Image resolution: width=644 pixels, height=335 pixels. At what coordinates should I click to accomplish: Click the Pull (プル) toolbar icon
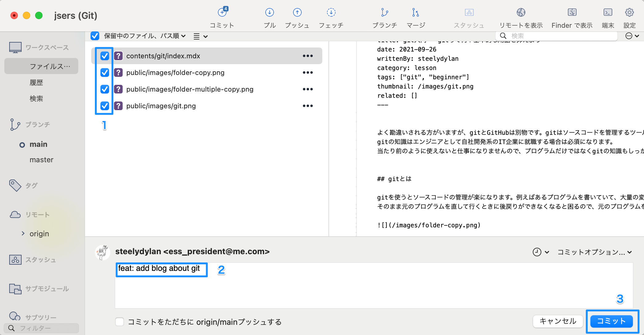269,13
